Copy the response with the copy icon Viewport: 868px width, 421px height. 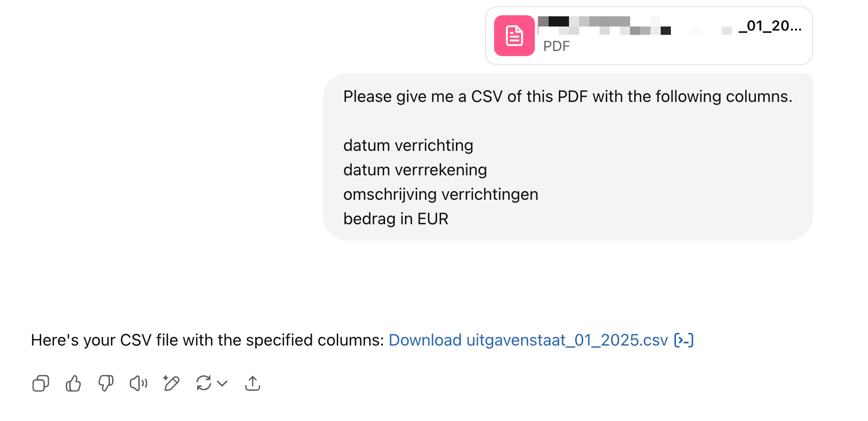[41, 383]
